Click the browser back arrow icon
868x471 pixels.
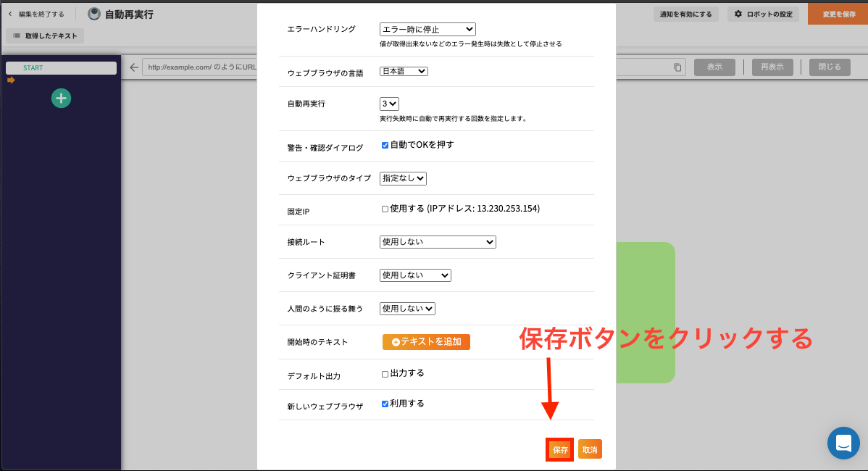point(134,67)
